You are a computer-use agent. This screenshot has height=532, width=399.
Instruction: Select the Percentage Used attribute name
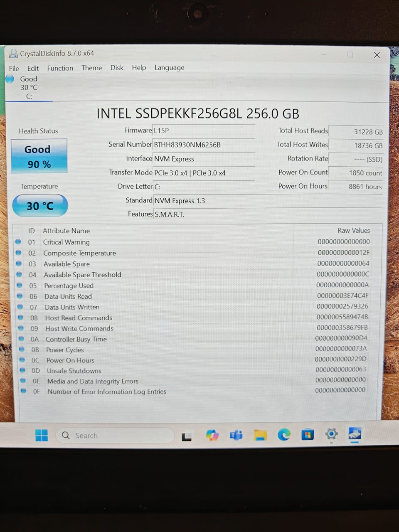click(69, 286)
